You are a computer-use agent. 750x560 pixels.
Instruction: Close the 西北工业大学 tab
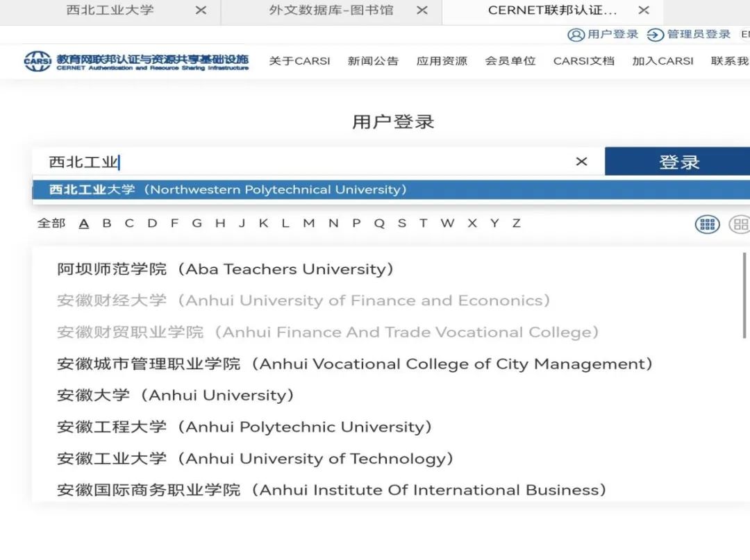click(x=201, y=10)
